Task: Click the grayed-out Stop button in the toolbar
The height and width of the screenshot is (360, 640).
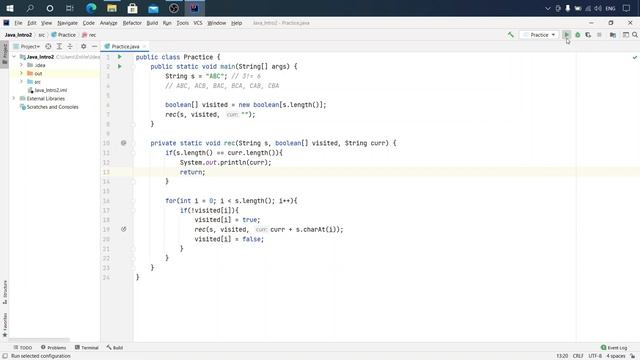Action: tap(599, 35)
